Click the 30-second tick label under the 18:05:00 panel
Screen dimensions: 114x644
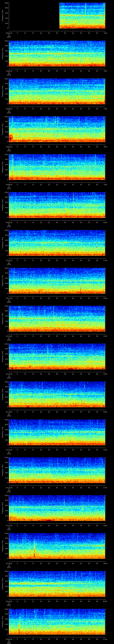pos(57,71)
